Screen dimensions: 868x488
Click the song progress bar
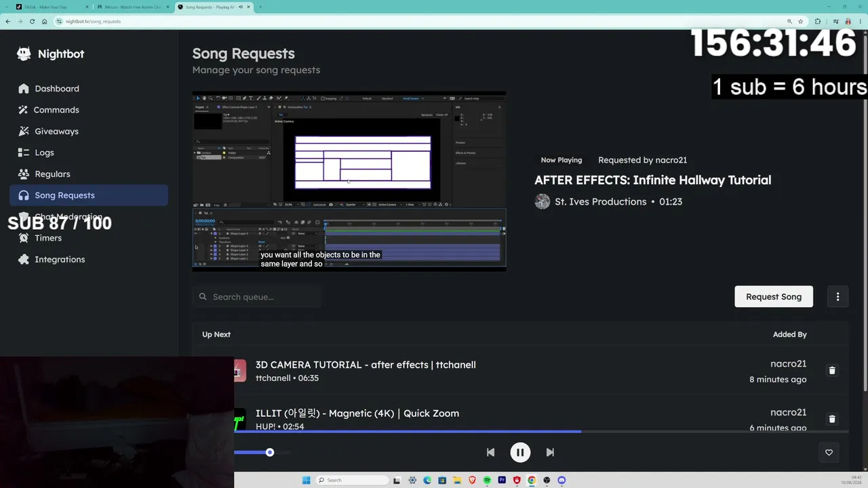point(541,431)
